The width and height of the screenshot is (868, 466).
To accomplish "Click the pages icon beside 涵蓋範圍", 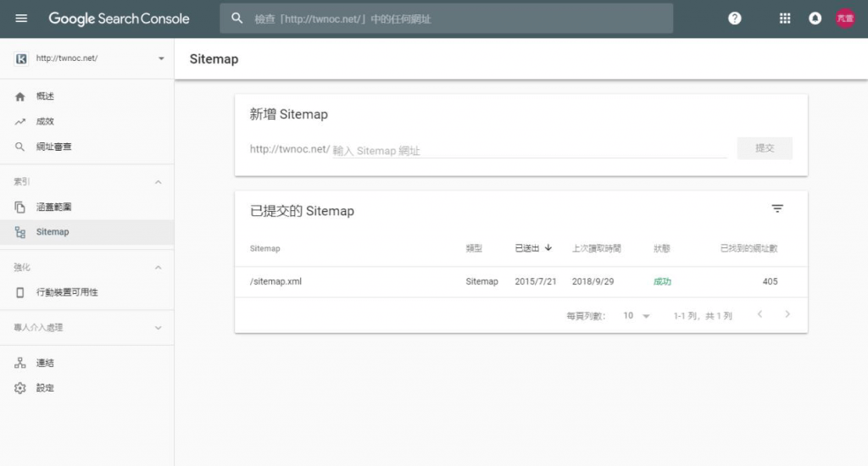I will 20,207.
